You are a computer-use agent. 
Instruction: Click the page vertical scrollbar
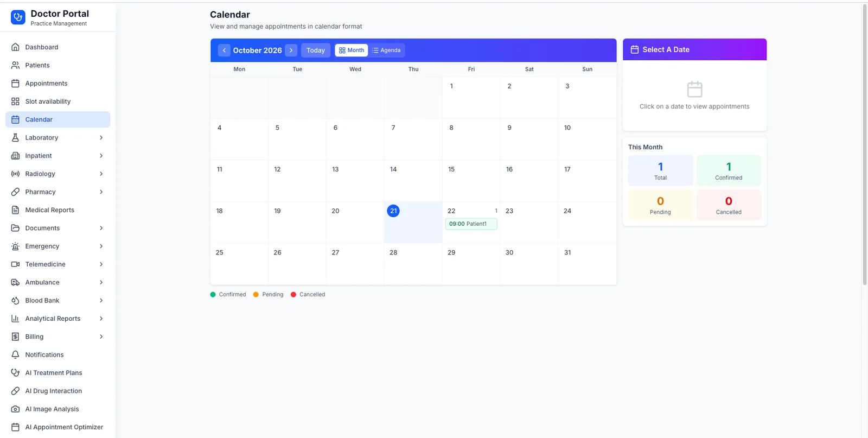coord(865,144)
